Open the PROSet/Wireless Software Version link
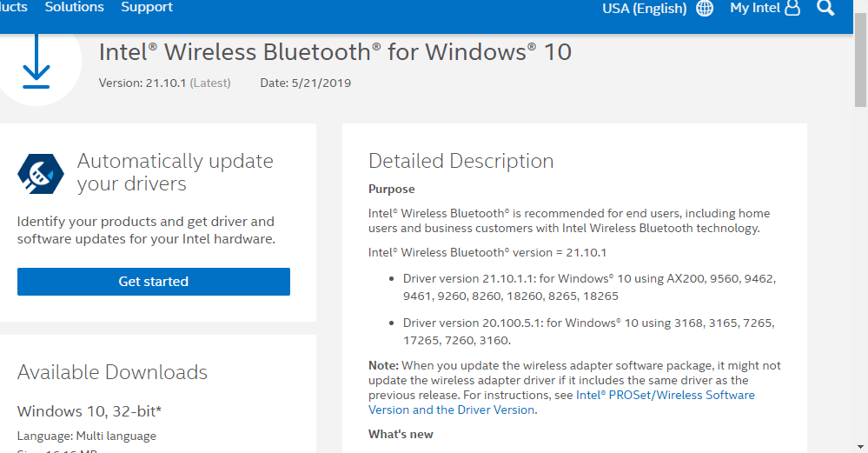The height and width of the screenshot is (453, 868). coord(665,396)
